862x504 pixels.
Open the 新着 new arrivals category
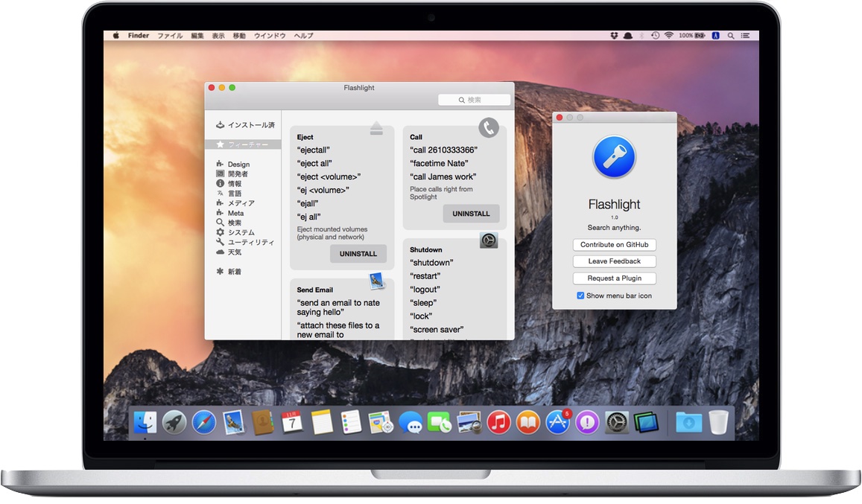click(229, 272)
